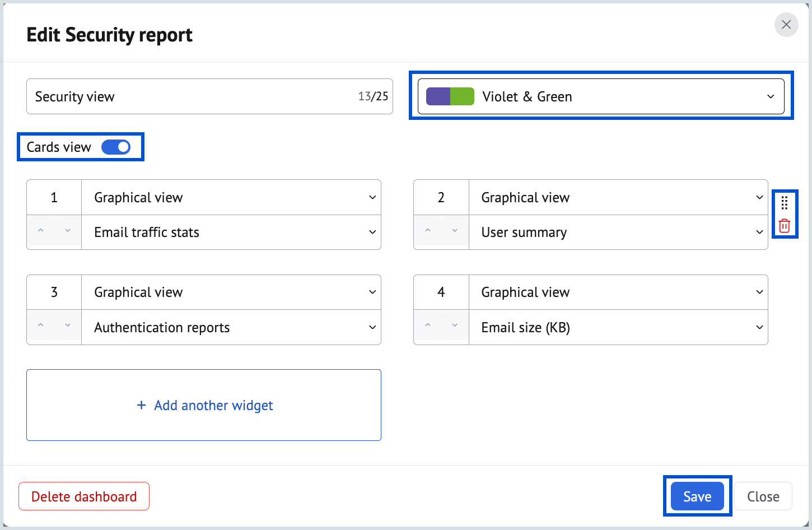Switch the Cards view toggle
The image size is (812, 530).
[x=116, y=147]
